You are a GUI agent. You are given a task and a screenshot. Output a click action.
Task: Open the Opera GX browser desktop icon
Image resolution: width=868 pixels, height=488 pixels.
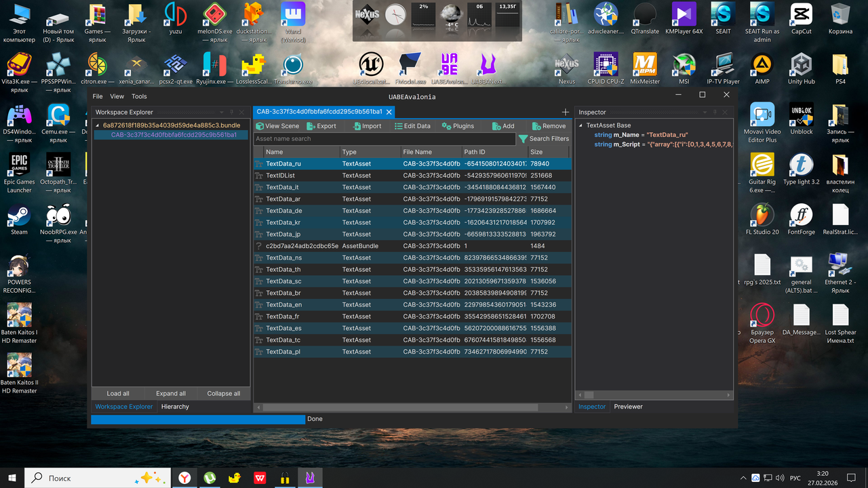762,324
